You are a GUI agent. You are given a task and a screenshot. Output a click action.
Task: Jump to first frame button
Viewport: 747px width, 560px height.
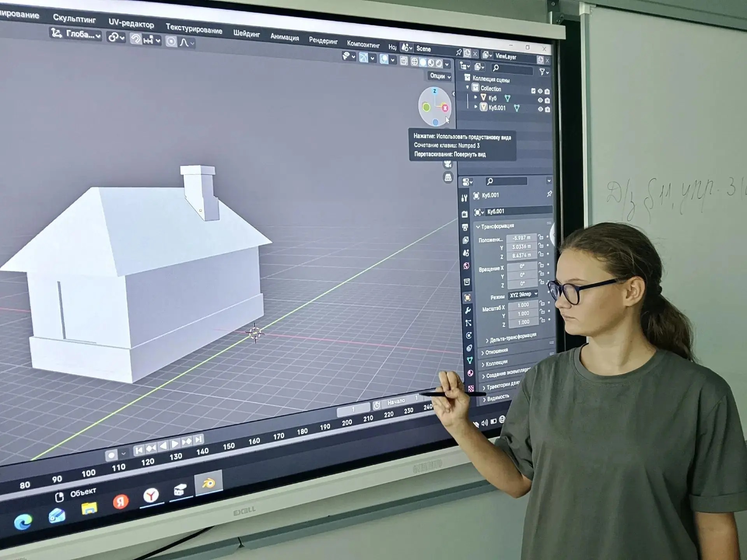pyautogui.click(x=139, y=450)
